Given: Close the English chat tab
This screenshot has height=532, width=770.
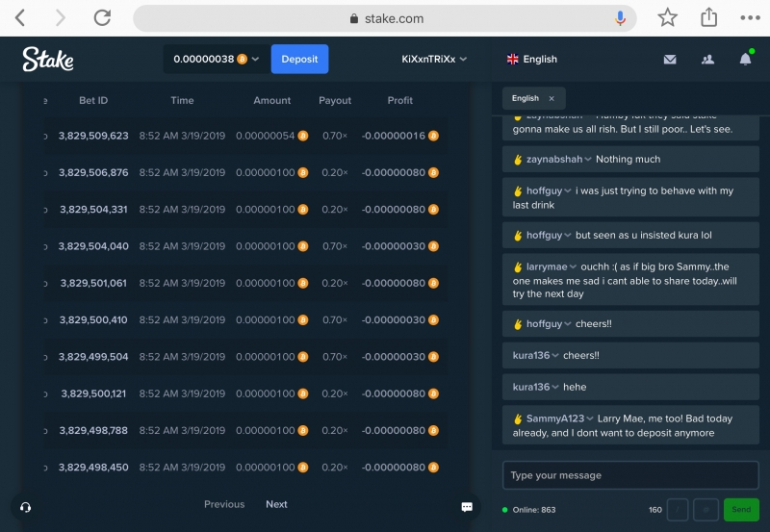Looking at the screenshot, I should coord(552,98).
